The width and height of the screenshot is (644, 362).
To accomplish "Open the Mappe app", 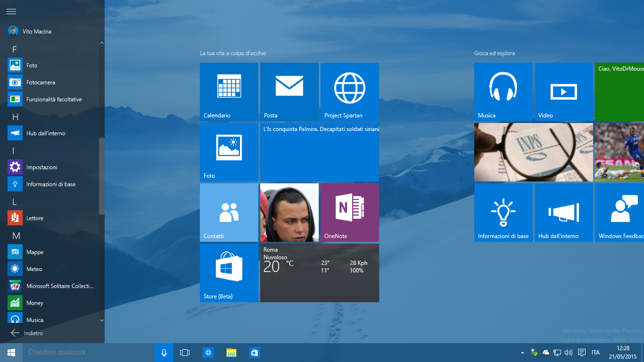I will coord(52,252).
